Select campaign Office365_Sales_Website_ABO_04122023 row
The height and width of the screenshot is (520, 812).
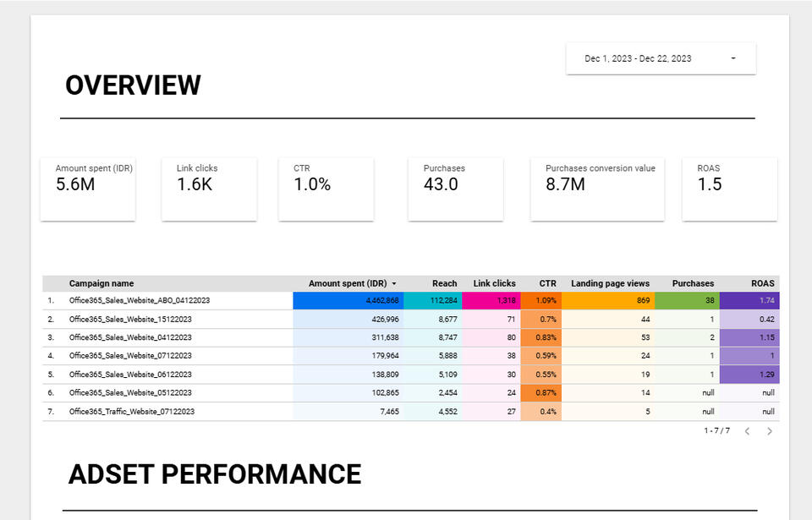[x=140, y=300]
